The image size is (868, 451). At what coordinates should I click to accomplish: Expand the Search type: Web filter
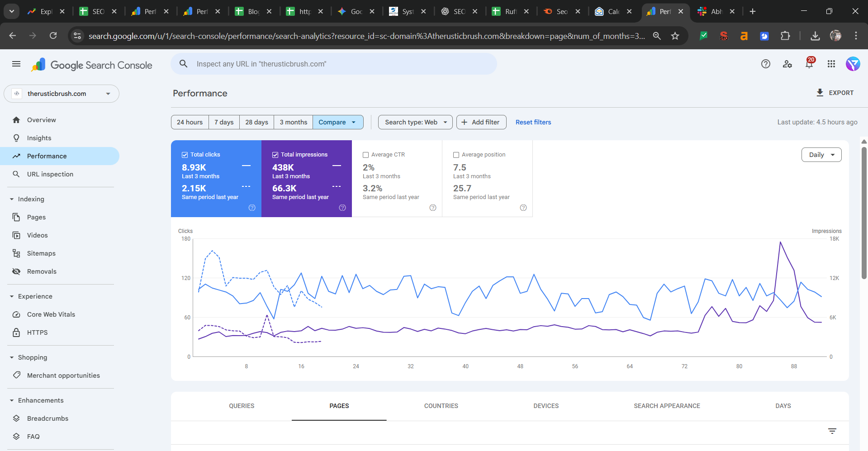pos(415,122)
